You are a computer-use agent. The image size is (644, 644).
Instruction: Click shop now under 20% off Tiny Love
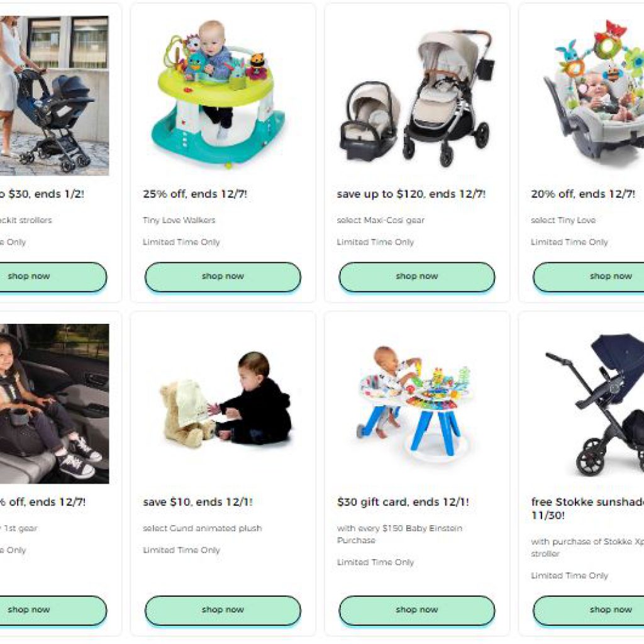[x=589, y=277]
